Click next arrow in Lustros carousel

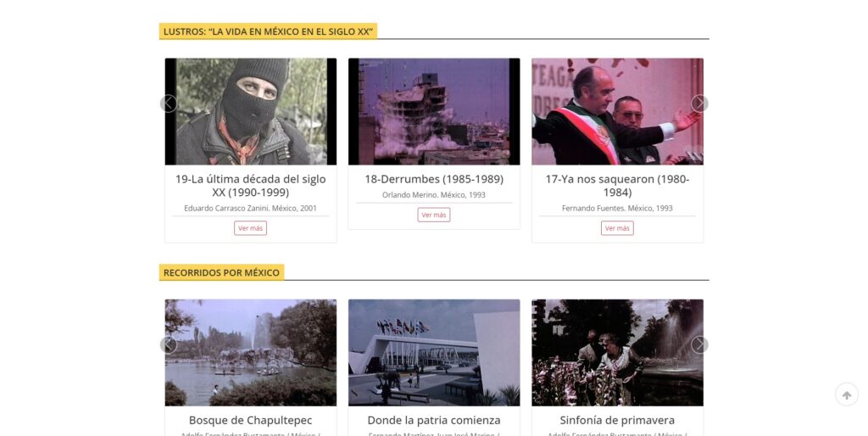tap(699, 103)
